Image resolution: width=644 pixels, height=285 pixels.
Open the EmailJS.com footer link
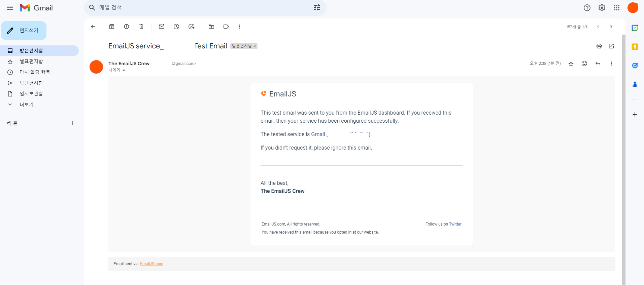151,264
